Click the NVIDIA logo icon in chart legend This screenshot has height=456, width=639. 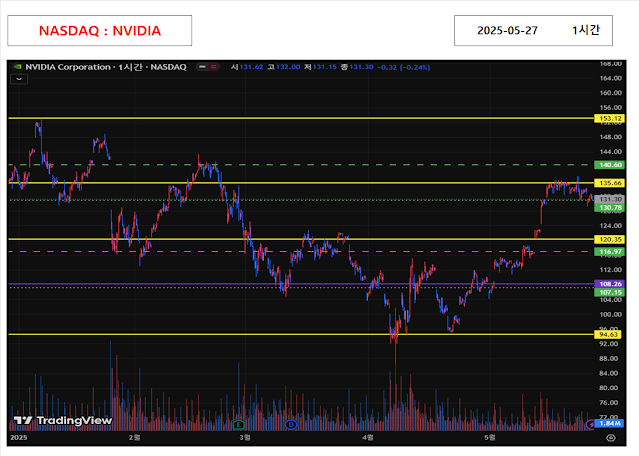coord(18,67)
